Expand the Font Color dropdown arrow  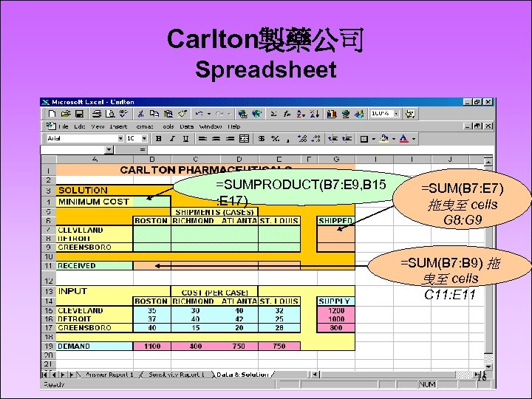(414, 138)
